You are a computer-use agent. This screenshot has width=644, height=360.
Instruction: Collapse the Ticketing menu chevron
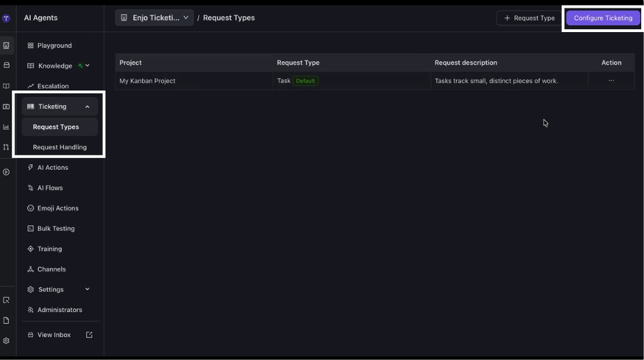(x=88, y=107)
